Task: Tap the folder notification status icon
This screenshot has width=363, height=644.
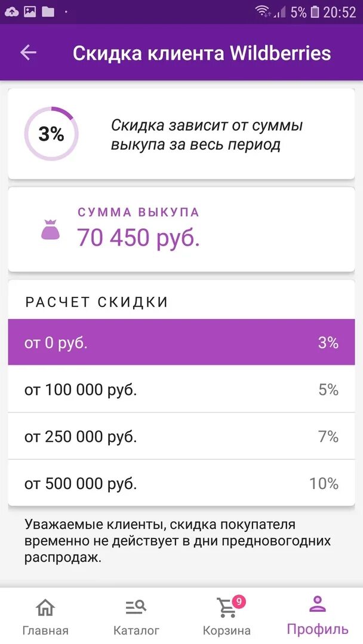Action: [48, 12]
